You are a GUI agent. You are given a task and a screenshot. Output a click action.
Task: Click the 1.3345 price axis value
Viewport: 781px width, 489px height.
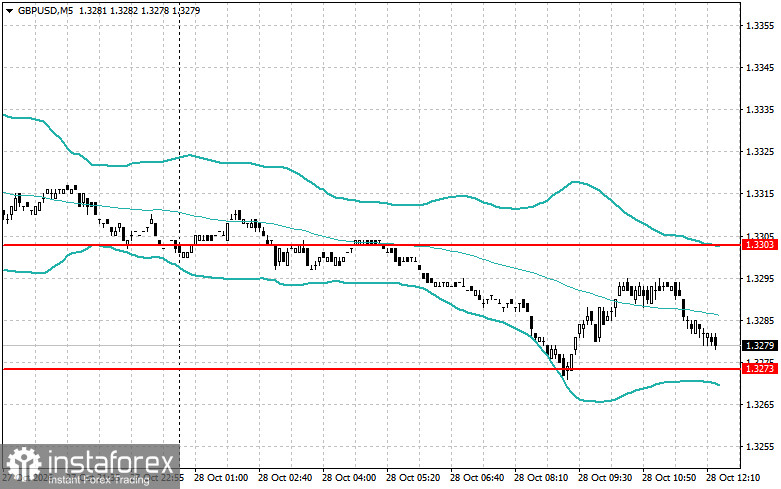pos(760,67)
